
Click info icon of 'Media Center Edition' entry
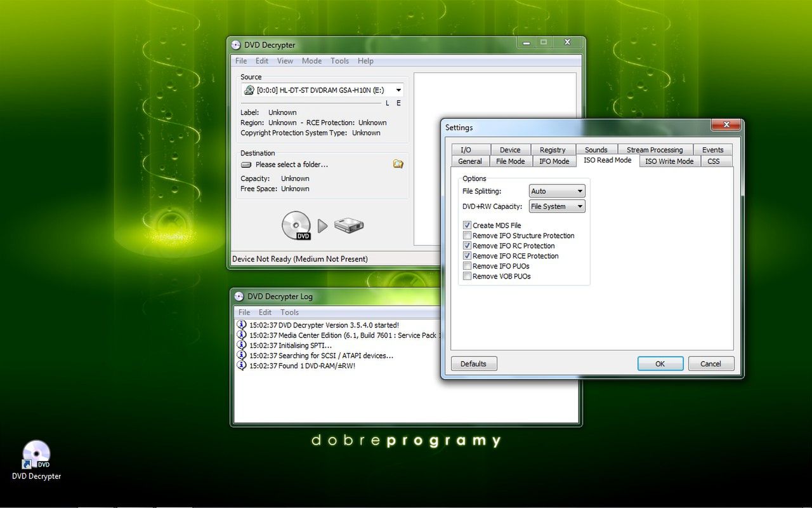(x=242, y=335)
